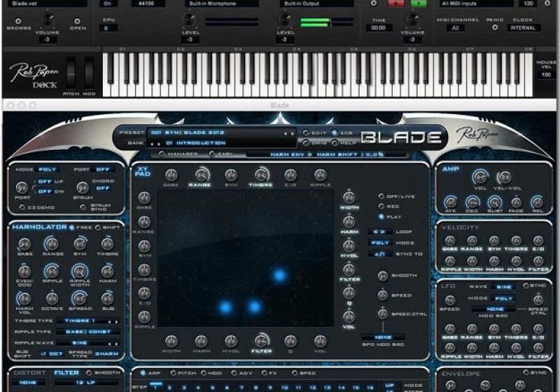560x392 pixels.
Task: Open the preset Manager
Action: 162,153
